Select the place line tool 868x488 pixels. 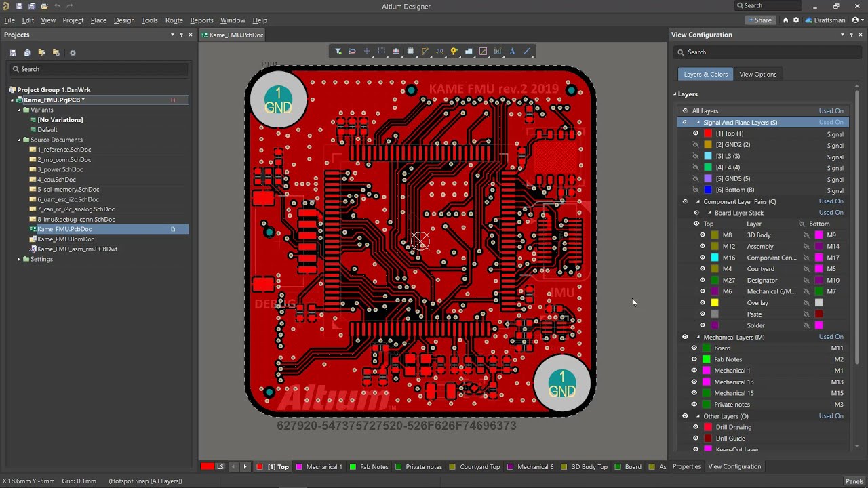(526, 52)
